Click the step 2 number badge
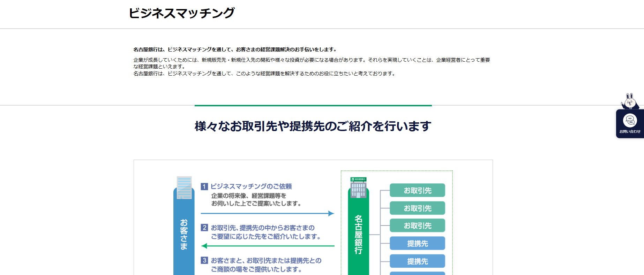Image resolution: width=644 pixels, height=275 pixels. (204, 228)
